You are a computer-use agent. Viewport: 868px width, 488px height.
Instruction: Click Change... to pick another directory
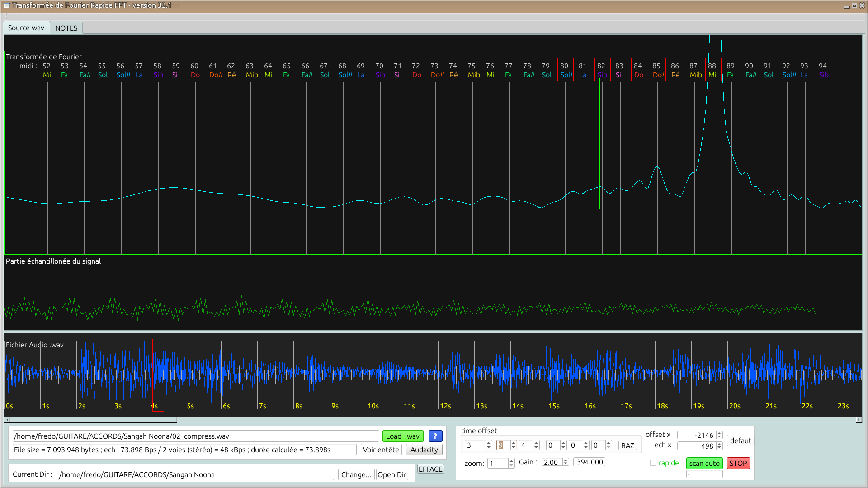356,474
